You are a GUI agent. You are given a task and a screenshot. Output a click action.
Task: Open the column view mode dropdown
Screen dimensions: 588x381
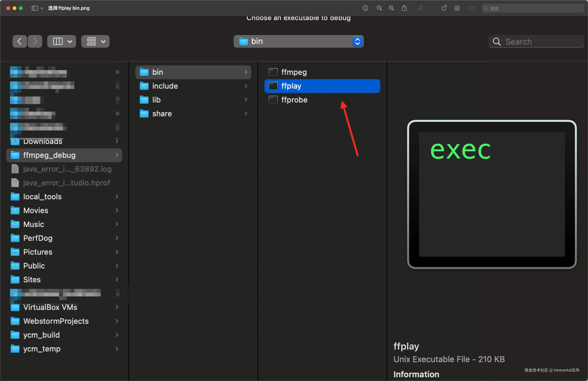tap(62, 41)
